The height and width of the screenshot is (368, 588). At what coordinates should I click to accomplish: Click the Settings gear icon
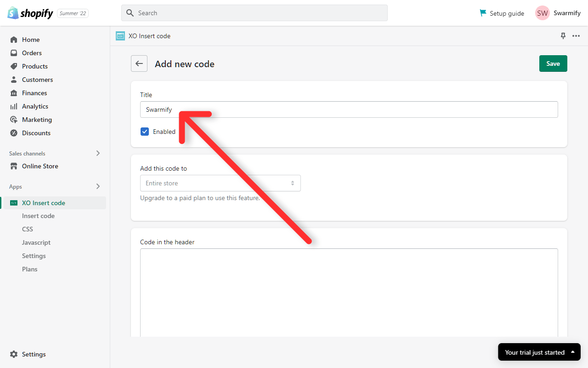pos(14,354)
